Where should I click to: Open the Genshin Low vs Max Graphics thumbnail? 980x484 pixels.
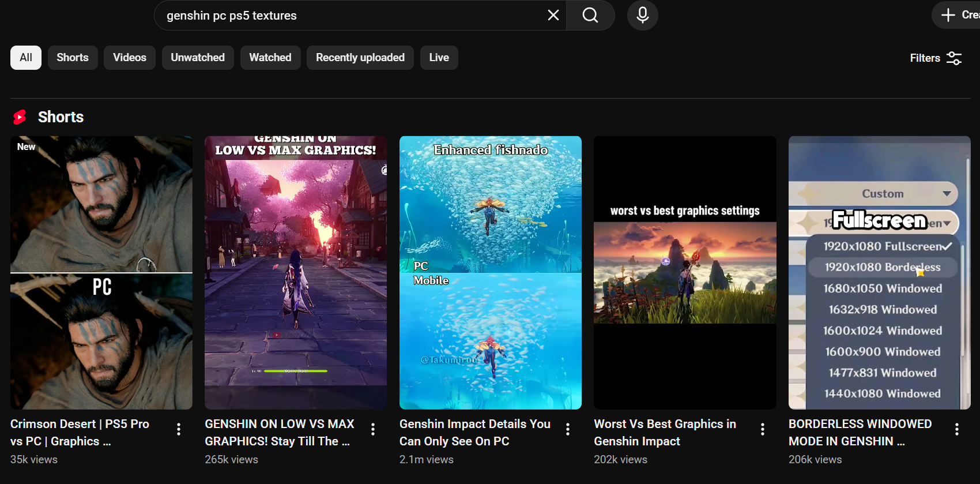coord(296,273)
